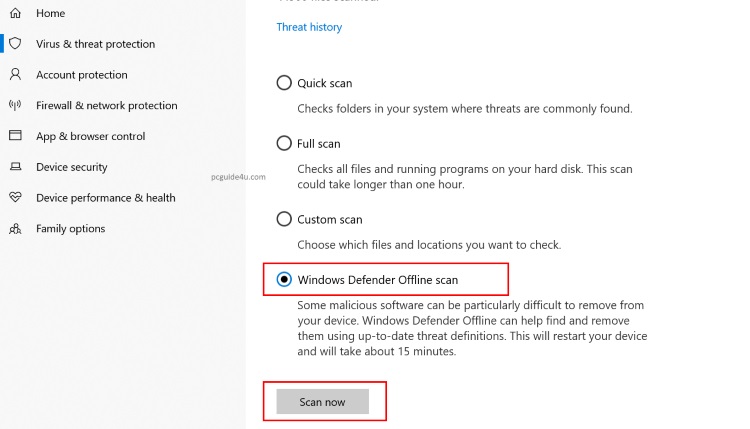Click the Device security laptop icon
Screen dimensions: 750x429
[15, 167]
